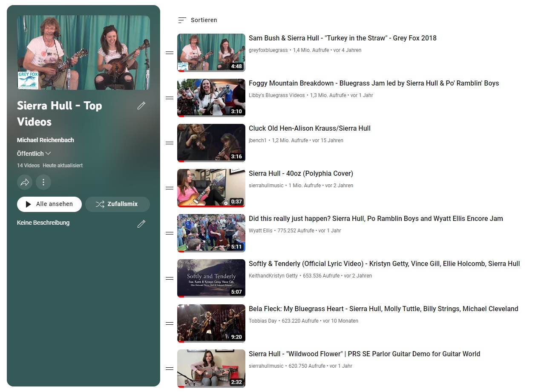Open the Encore Jam video thumbnail

(x=211, y=233)
